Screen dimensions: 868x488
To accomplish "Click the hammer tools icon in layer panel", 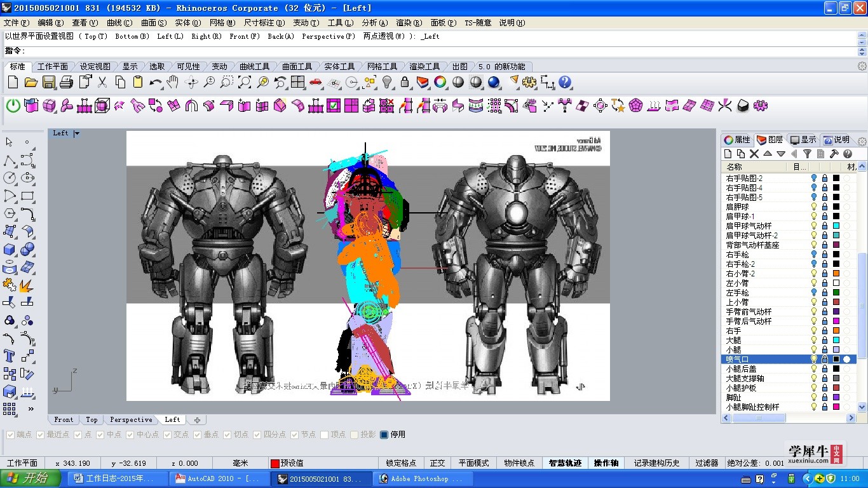I will tap(834, 154).
